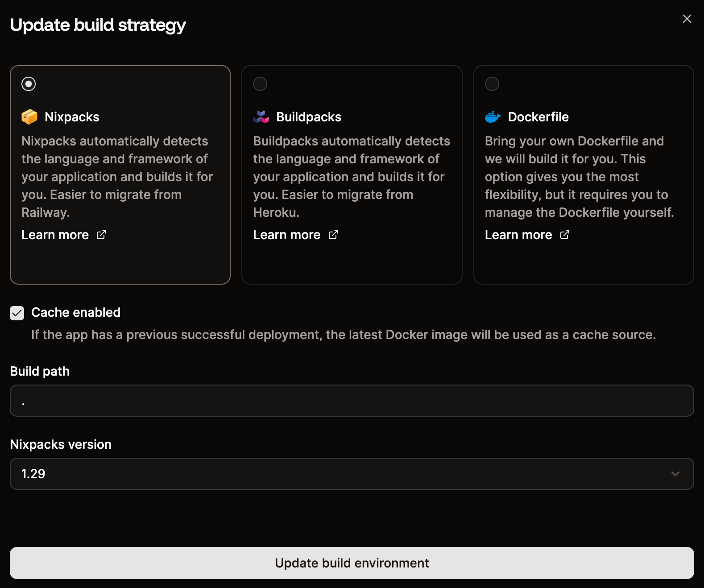Click external link icon in Buildpacks card
This screenshot has height=588, width=704.
(x=333, y=235)
